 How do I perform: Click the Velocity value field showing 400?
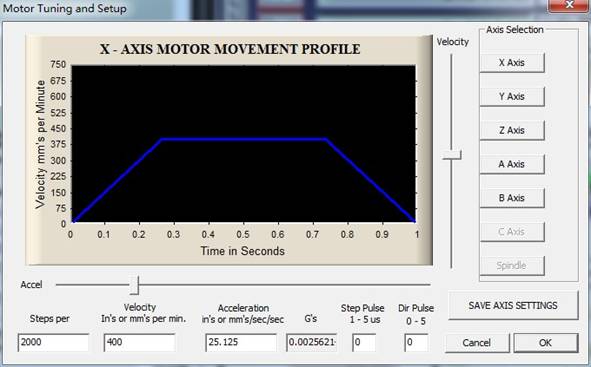(139, 343)
